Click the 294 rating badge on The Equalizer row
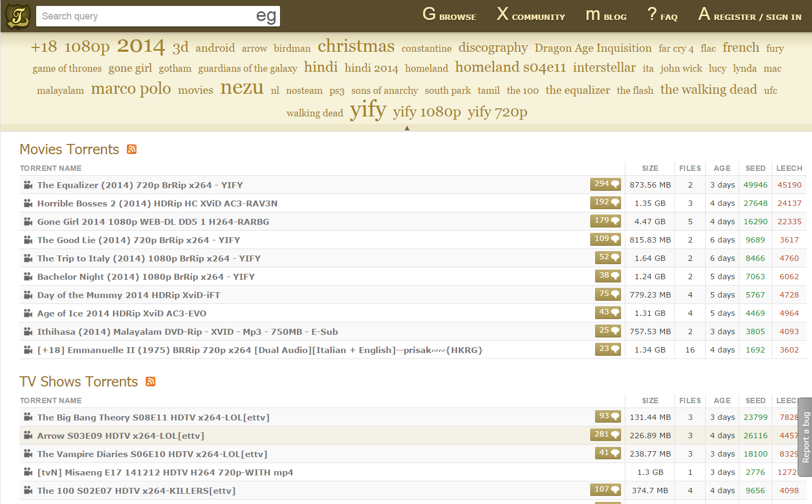 605,184
